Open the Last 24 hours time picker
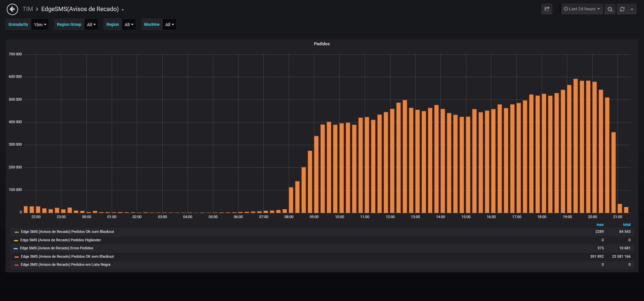The image size is (644, 301). [582, 9]
